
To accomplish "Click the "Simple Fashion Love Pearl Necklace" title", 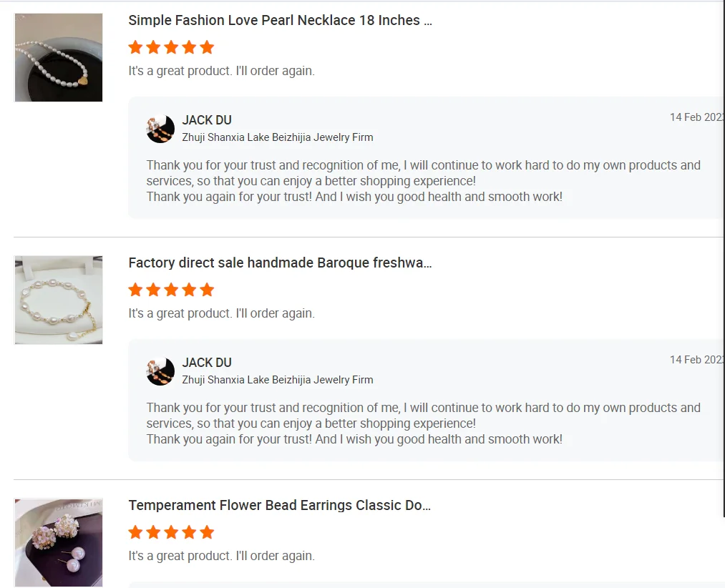I will [280, 20].
